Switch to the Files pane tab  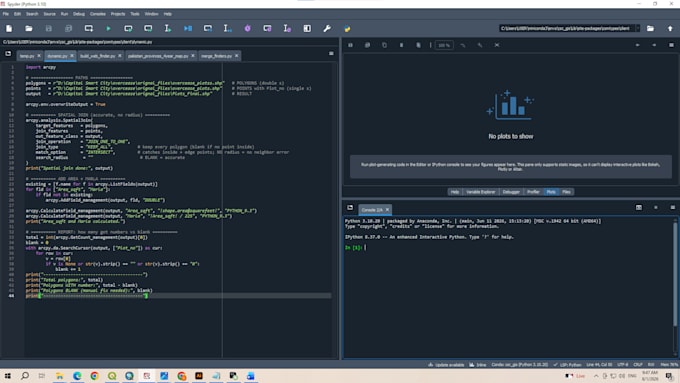coord(566,192)
